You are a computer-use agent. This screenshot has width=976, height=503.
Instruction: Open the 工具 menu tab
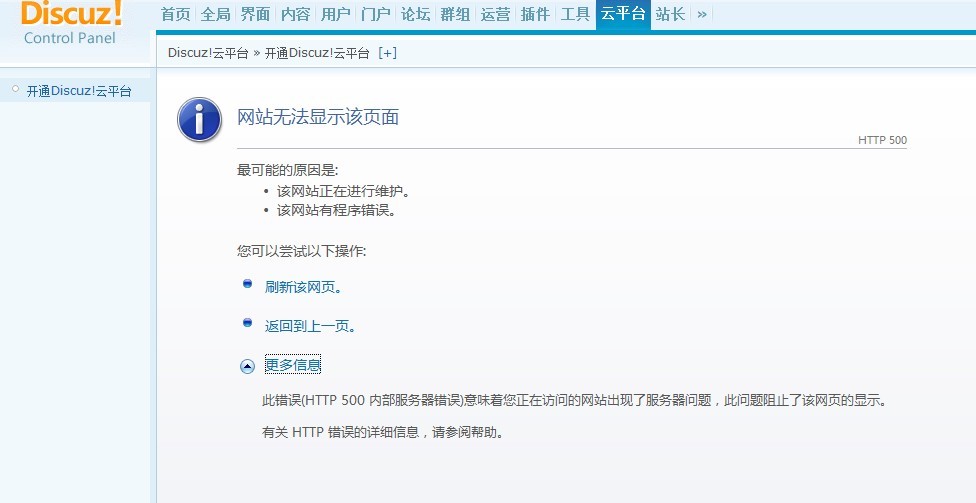coord(575,14)
